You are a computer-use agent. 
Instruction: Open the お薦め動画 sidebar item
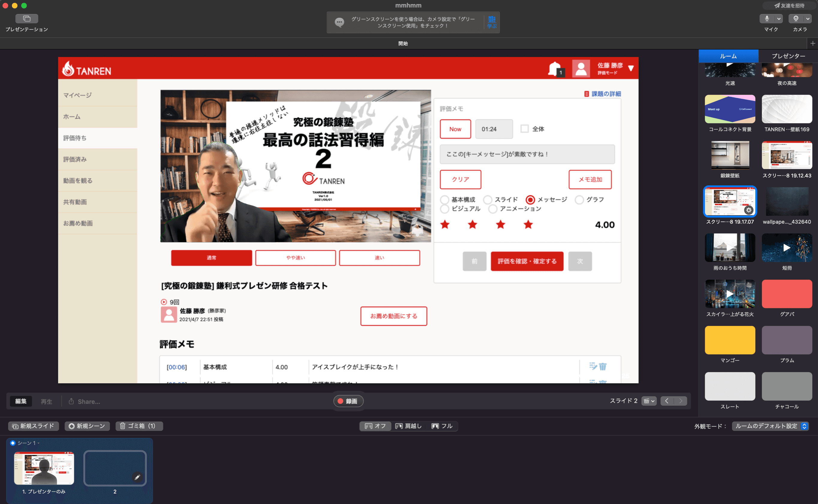click(98, 223)
